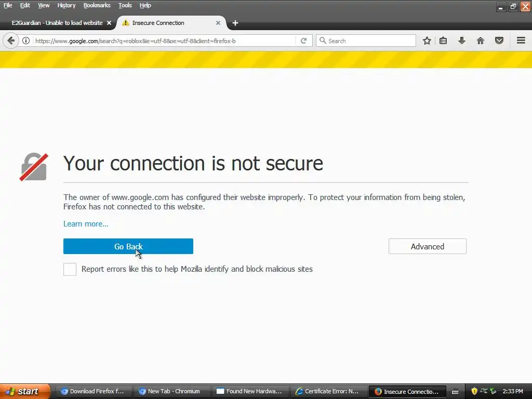Viewport: 532px width, 399px height.
Task: Go to the home page icon
Action: point(481,41)
